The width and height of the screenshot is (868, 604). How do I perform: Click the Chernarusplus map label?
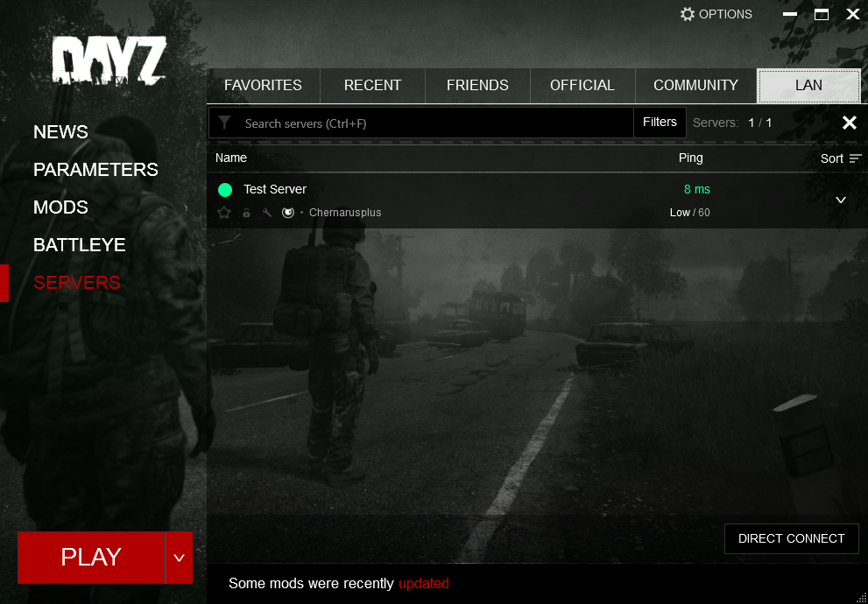coord(345,213)
